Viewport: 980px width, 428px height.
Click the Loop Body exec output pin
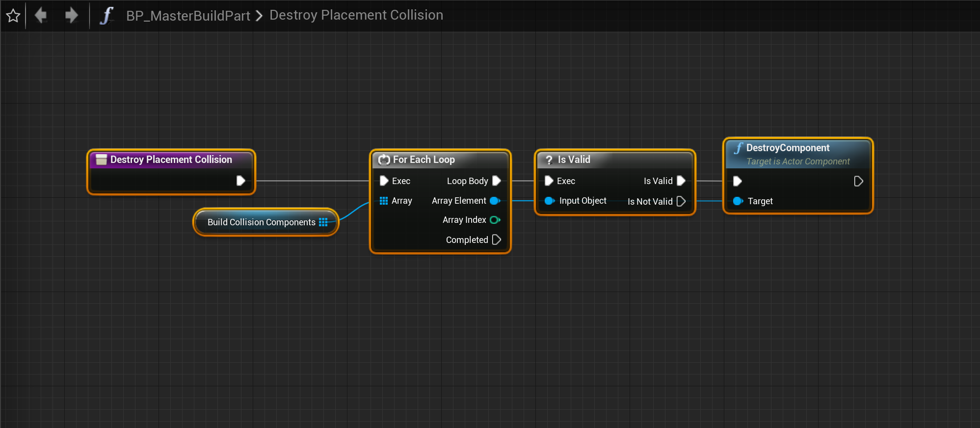[x=496, y=181]
